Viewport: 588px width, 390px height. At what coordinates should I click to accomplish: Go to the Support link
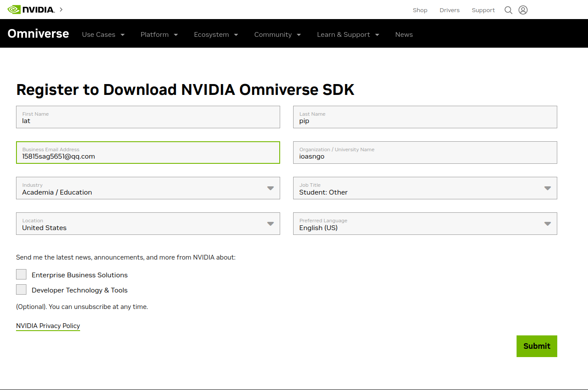[x=483, y=10]
